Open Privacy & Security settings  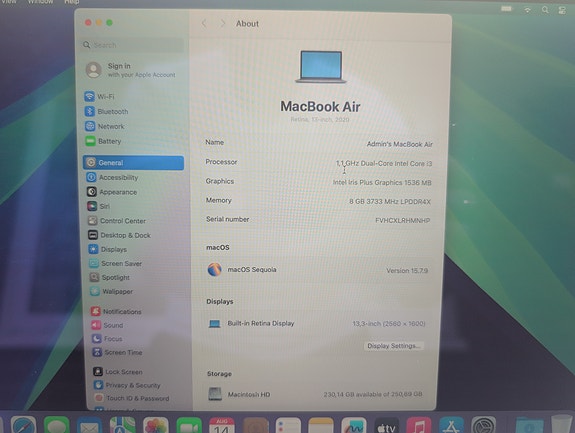(127, 385)
